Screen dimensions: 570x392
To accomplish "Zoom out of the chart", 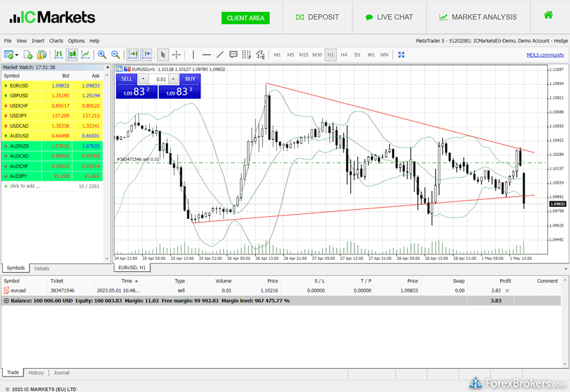I will (115, 54).
